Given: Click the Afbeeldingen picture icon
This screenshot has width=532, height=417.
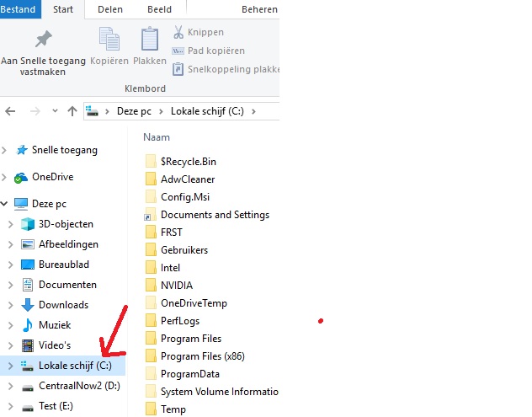Looking at the screenshot, I should pyautogui.click(x=28, y=244).
